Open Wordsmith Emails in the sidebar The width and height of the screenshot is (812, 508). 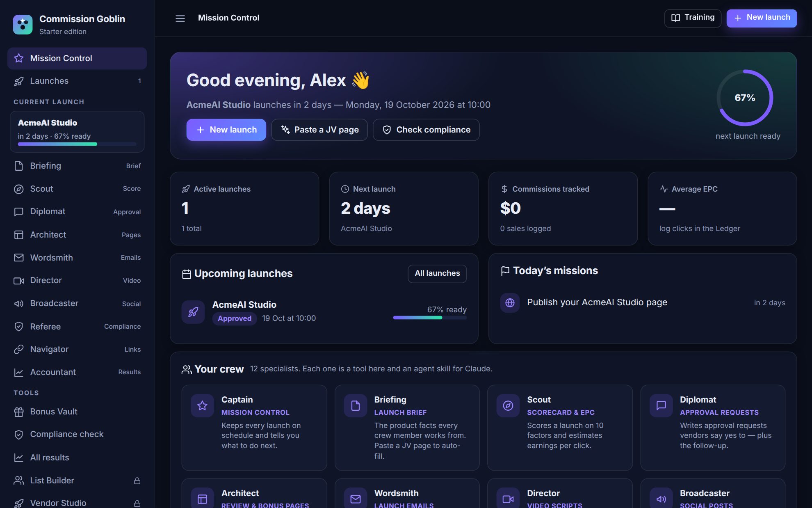tap(77, 258)
